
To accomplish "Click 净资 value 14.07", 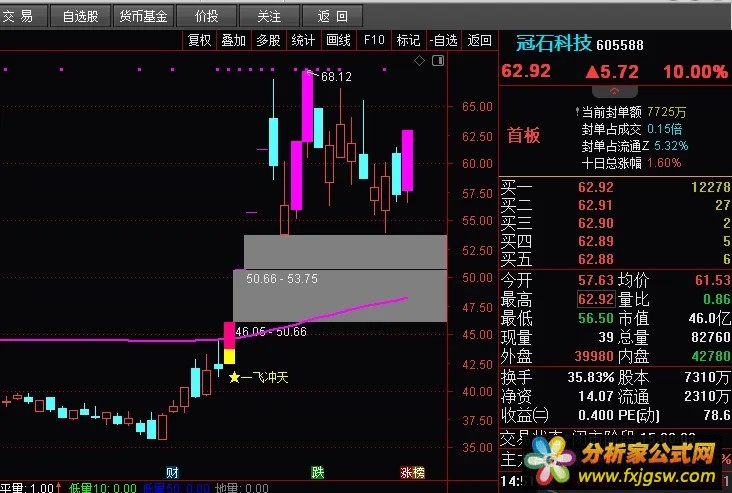I will [x=596, y=396].
